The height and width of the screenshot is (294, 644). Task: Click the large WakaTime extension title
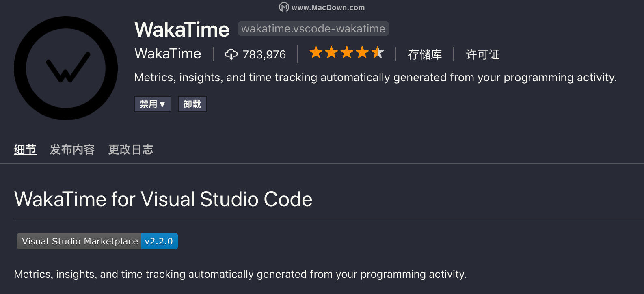pos(182,29)
